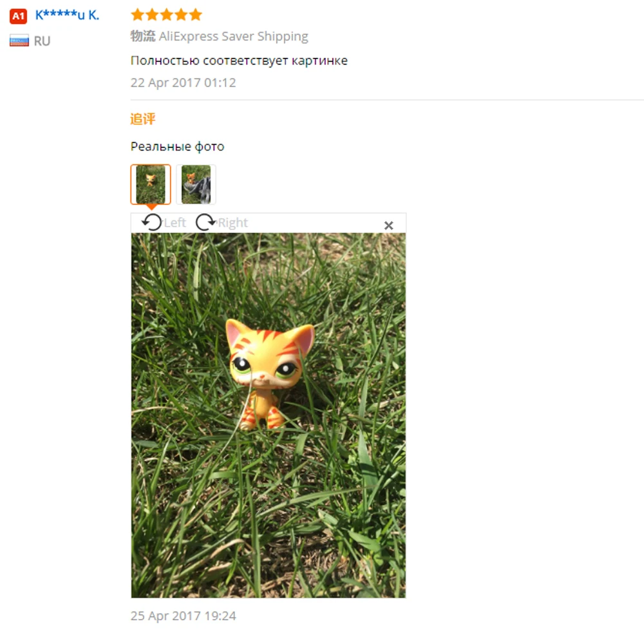Open reviewer profile K*****u K.
The width and height of the screenshot is (644, 644).
67,15
